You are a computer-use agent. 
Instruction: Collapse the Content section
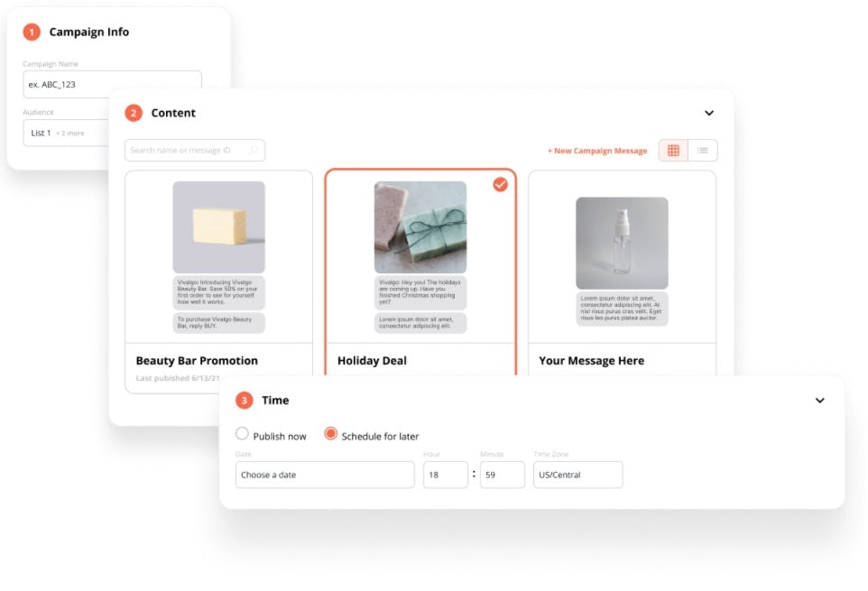click(709, 113)
